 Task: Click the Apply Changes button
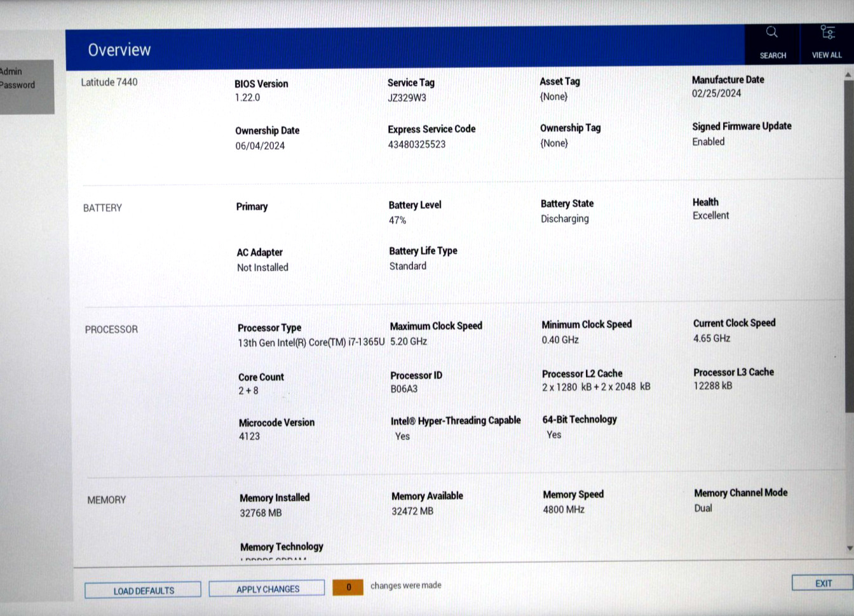click(267, 589)
